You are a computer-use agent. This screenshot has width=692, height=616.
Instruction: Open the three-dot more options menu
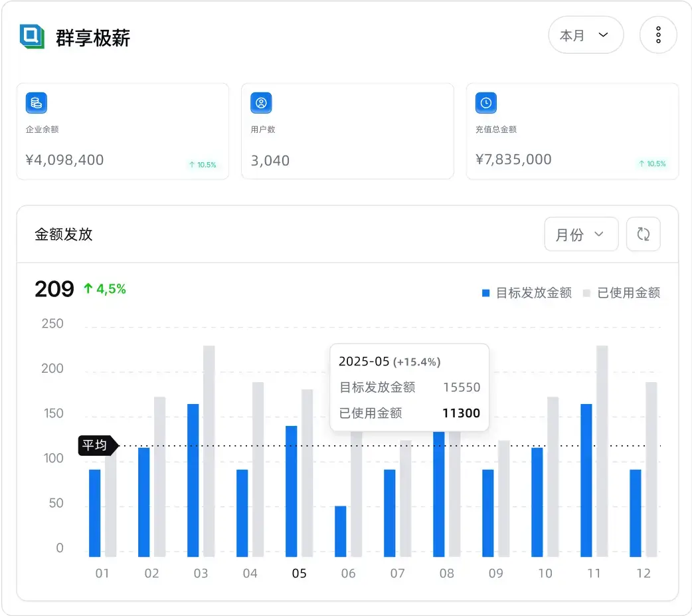click(x=657, y=35)
